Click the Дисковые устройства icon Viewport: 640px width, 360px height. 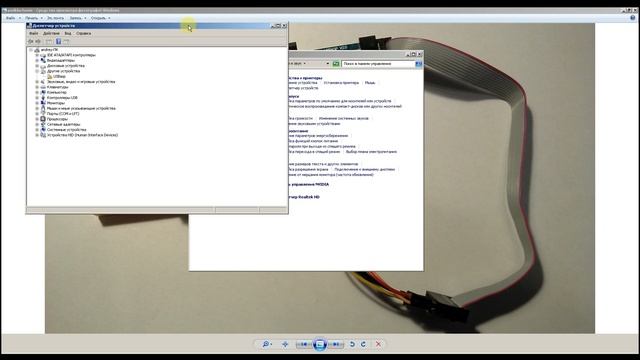43,66
